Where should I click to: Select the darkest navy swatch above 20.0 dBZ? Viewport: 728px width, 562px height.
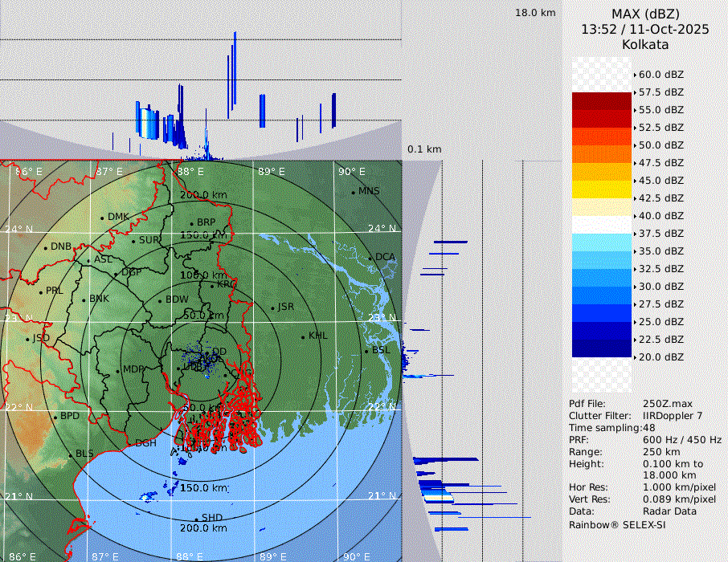[602, 348]
